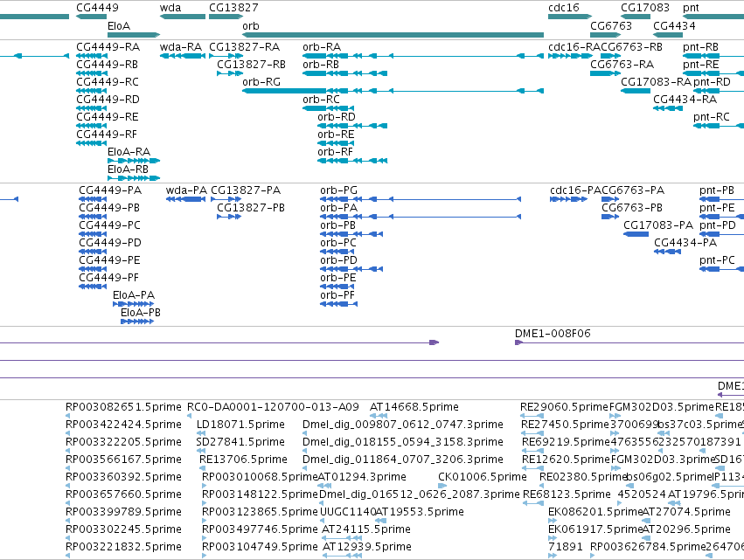The height and width of the screenshot is (560, 744).
Task: Click protein wda-PA
Action: click(186, 199)
